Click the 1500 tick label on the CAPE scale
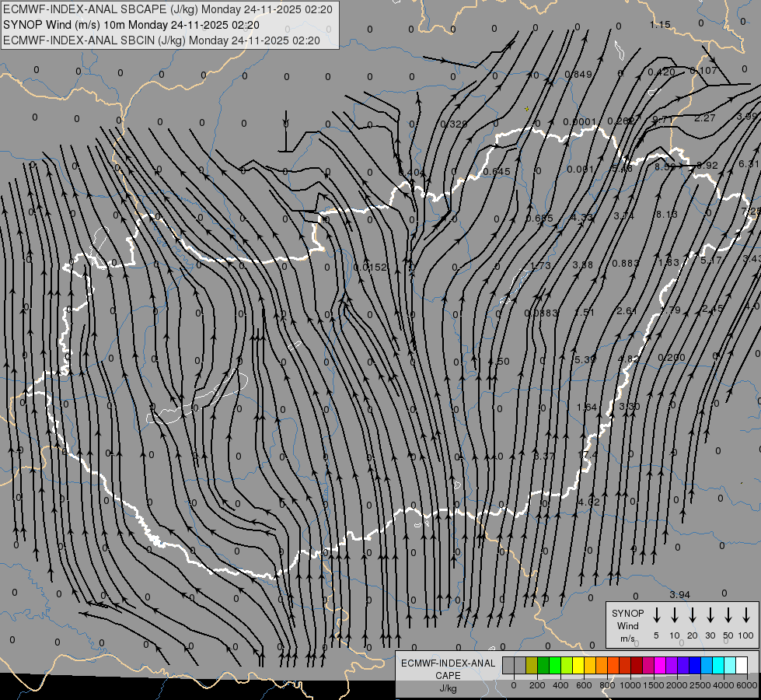The width and height of the screenshot is (761, 700). (654, 685)
